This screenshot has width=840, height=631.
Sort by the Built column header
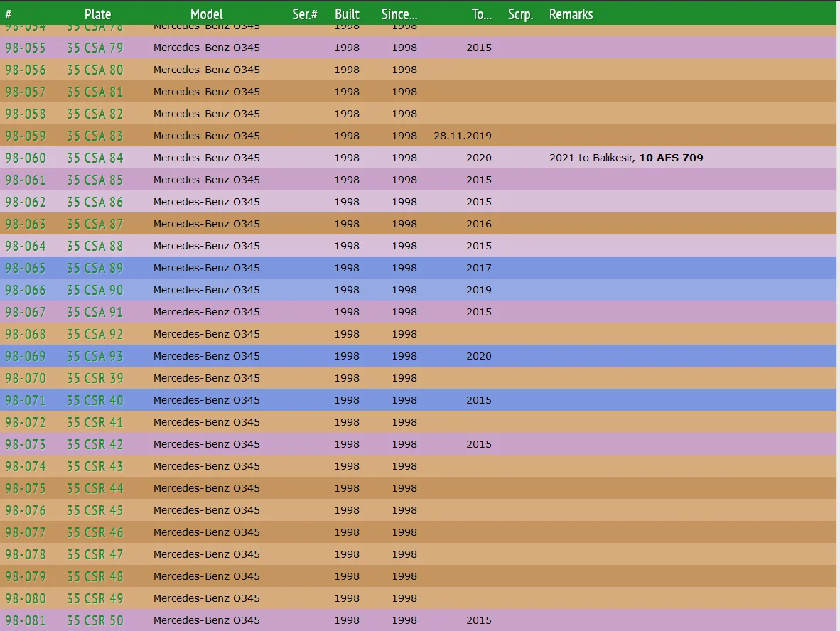pyautogui.click(x=347, y=14)
